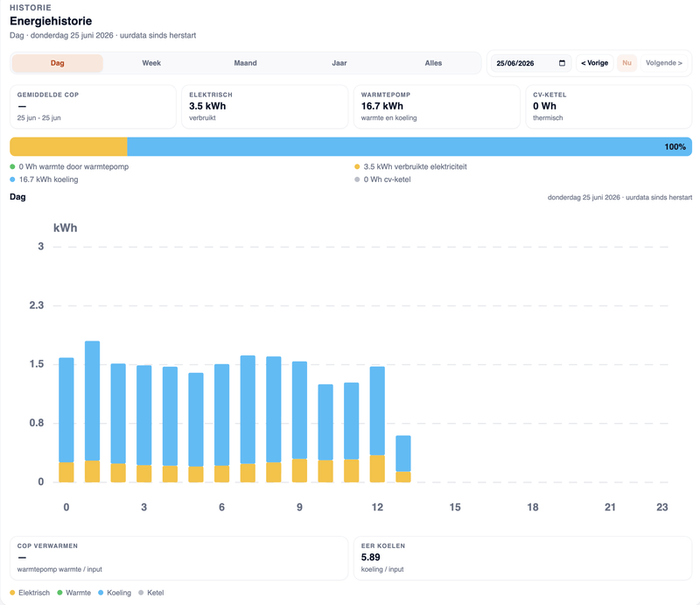The image size is (700, 605).
Task: Go to previous day with Vorige button
Action: [595, 63]
